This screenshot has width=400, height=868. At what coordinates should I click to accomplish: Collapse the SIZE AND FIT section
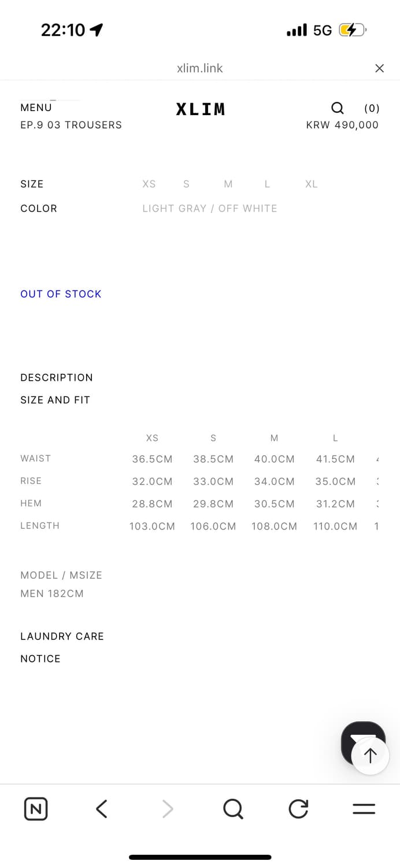(55, 400)
